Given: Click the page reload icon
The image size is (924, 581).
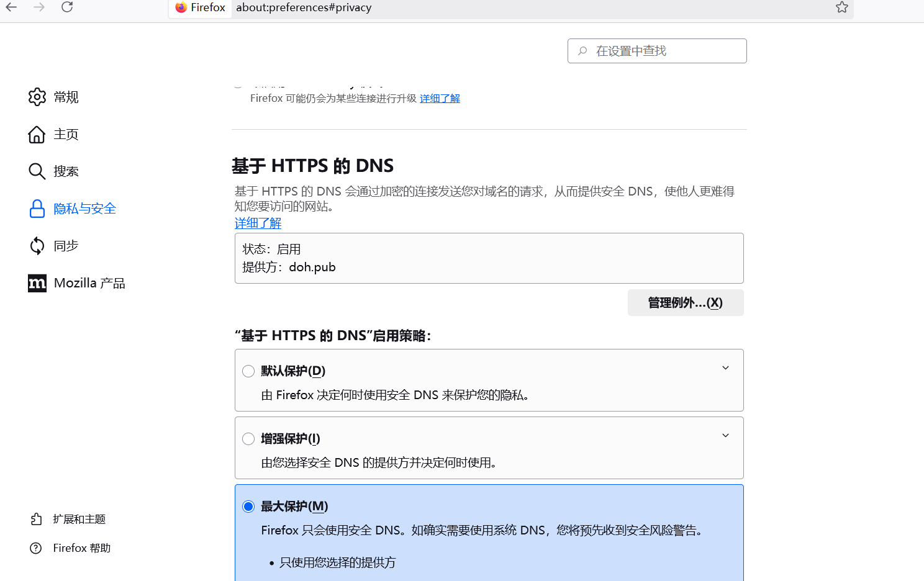Looking at the screenshot, I should 67,7.
